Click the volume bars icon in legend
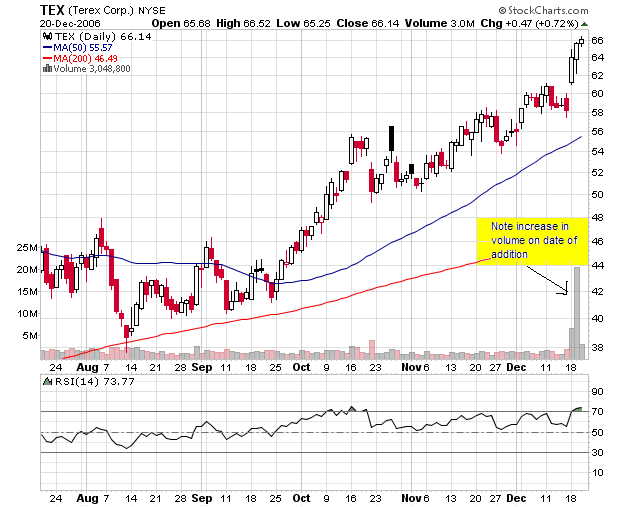The height and width of the screenshot is (507, 620). [x=47, y=68]
